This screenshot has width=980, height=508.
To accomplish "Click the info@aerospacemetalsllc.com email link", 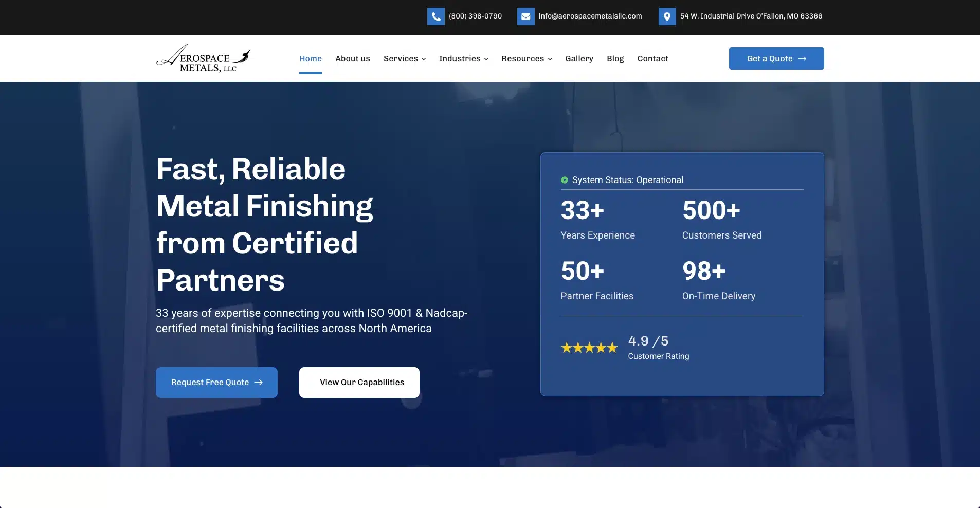I will click(x=590, y=16).
